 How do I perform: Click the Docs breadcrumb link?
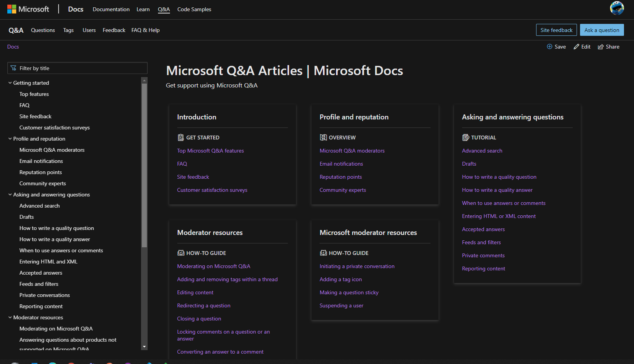(13, 47)
